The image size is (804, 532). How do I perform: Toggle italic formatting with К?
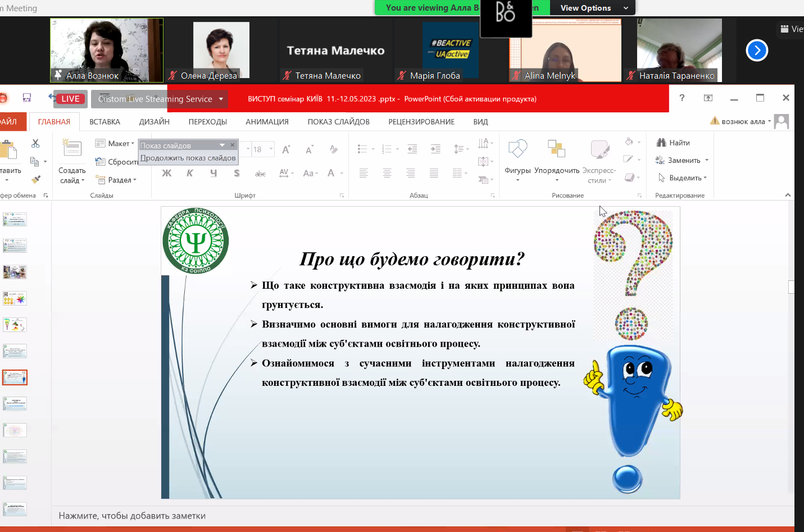pyautogui.click(x=190, y=174)
